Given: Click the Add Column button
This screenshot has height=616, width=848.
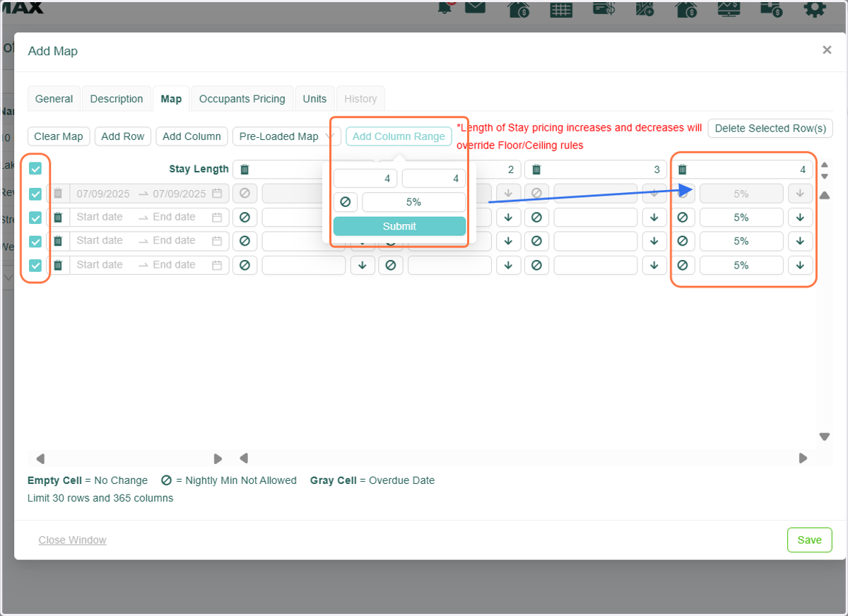Looking at the screenshot, I should [x=192, y=136].
